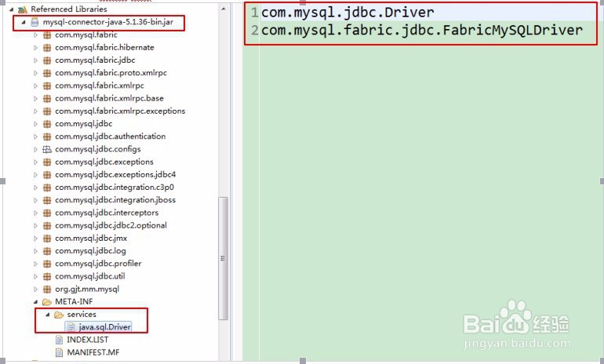Click the tree panel scrollbar thumb
This screenshot has height=364, width=604.
pos(223,258)
